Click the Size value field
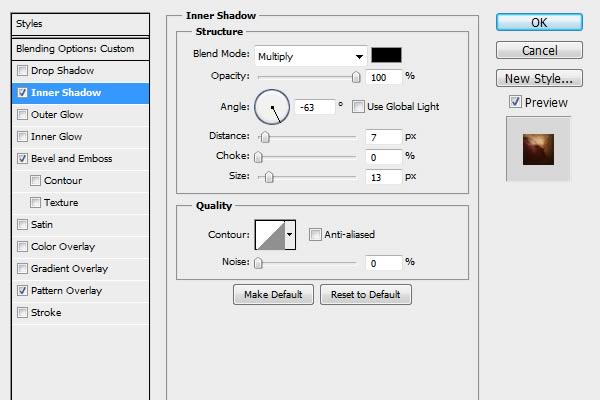 [x=384, y=177]
